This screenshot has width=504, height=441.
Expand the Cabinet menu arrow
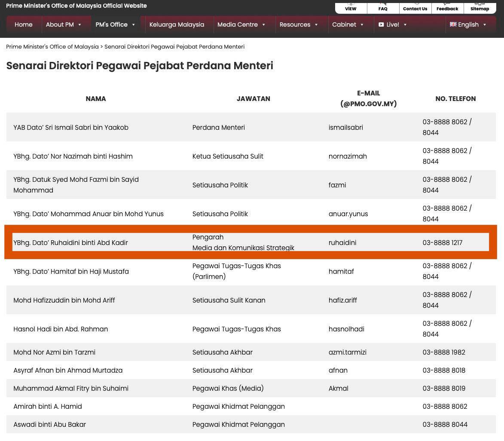click(x=362, y=25)
